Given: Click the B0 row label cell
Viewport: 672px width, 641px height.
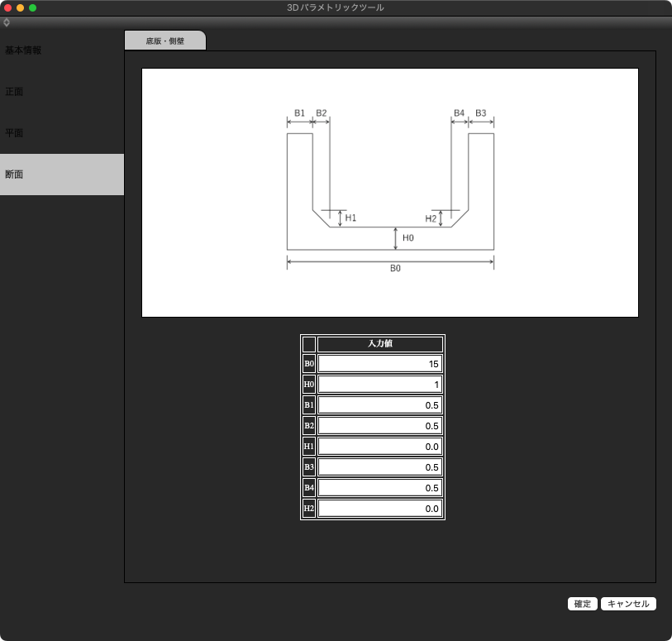Looking at the screenshot, I should click(x=309, y=364).
